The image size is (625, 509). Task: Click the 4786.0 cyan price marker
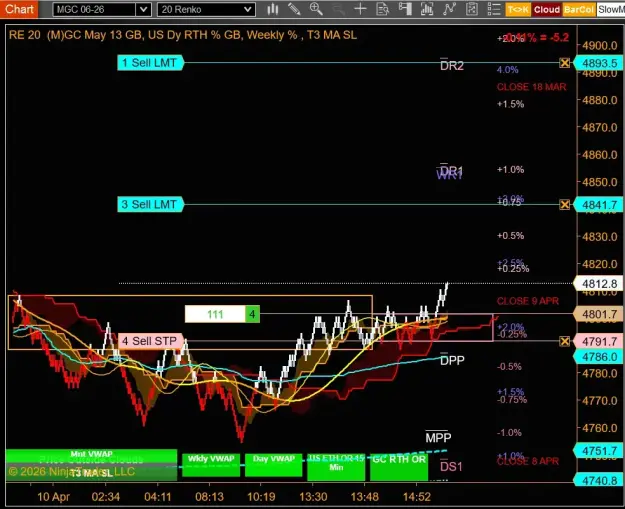click(x=599, y=356)
